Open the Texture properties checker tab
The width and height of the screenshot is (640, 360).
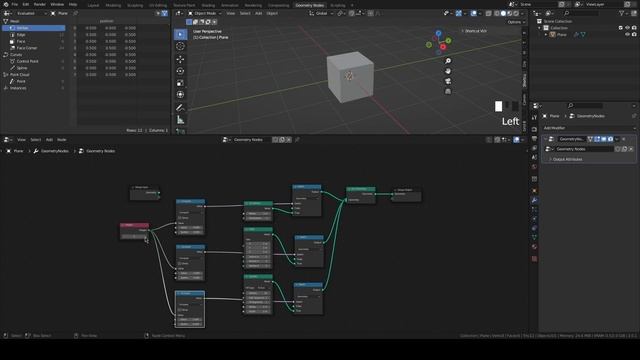click(534, 259)
